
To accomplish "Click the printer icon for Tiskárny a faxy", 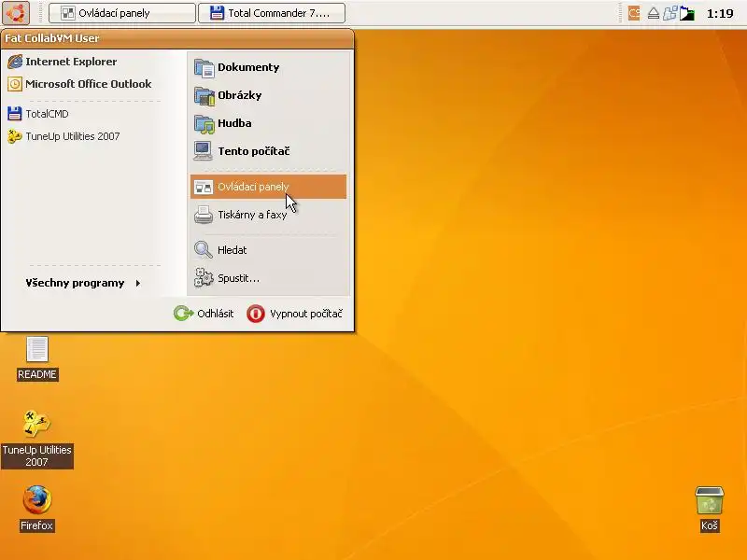I will (204, 215).
